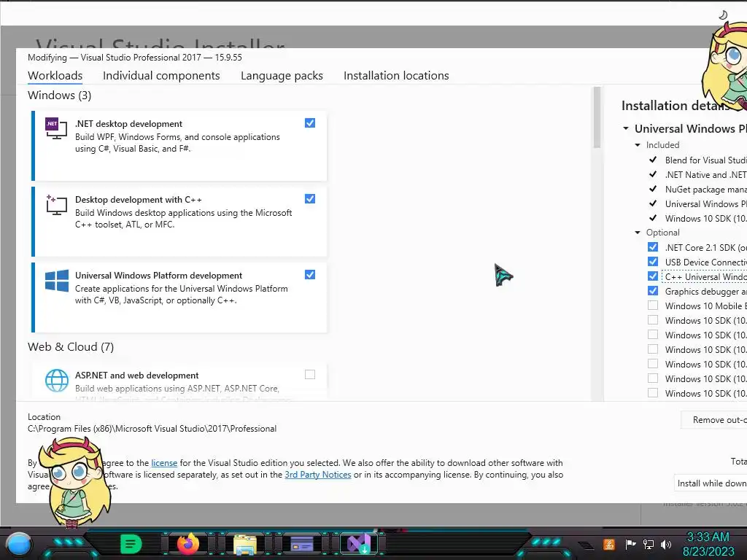Open the Action Center flag tray icon
The image size is (747, 560).
(630, 544)
